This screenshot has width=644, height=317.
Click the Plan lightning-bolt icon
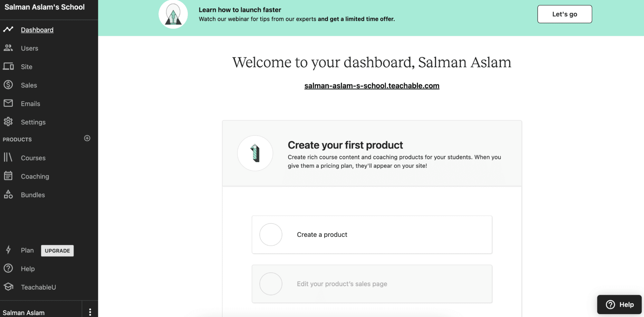[x=8, y=250]
